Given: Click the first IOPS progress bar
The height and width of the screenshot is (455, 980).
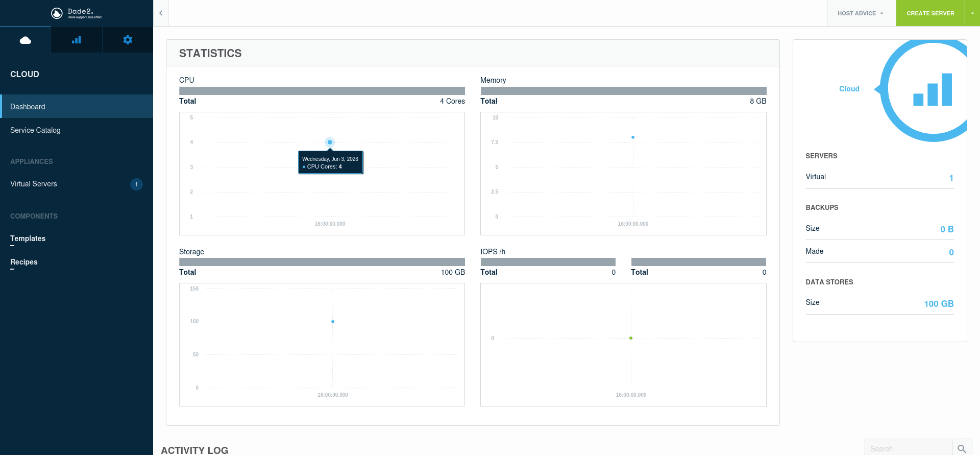Looking at the screenshot, I should pos(548,262).
